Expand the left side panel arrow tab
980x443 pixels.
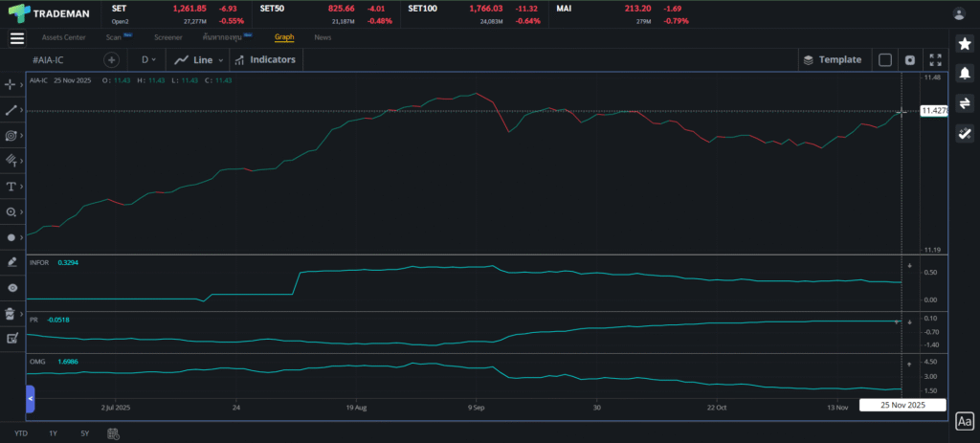(x=30, y=398)
